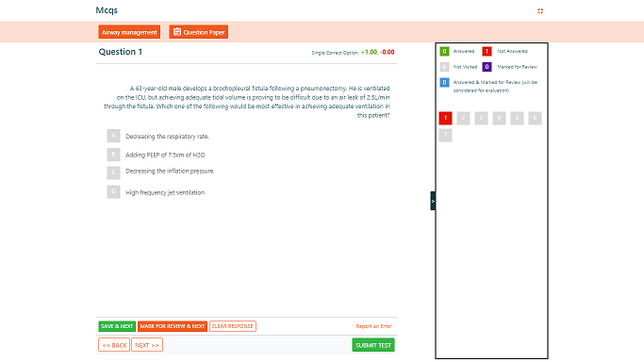This screenshot has width=644, height=362.
Task: Click the 'Marked for Review' legend label
Action: point(517,67)
